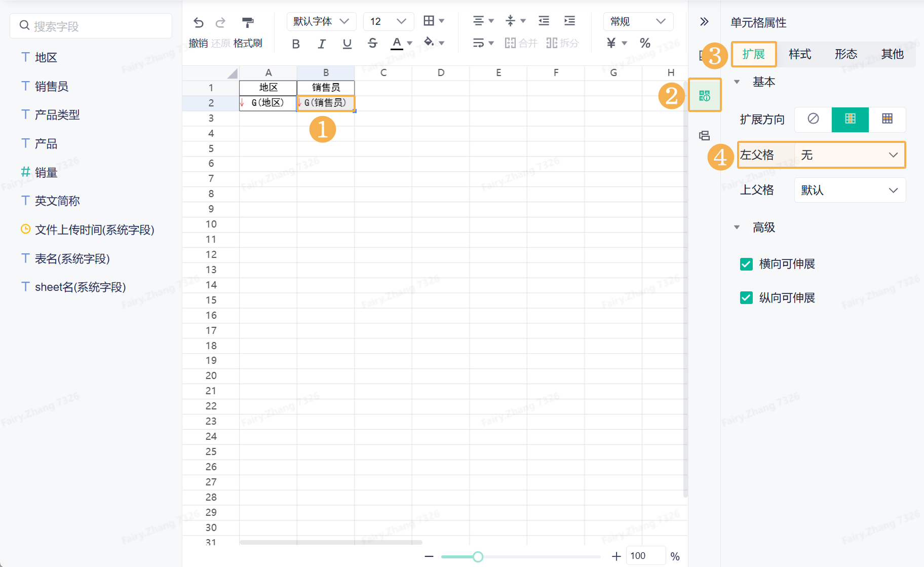This screenshot has width=924, height=567.
Task: Open the cell properties side icon
Action: click(x=705, y=95)
